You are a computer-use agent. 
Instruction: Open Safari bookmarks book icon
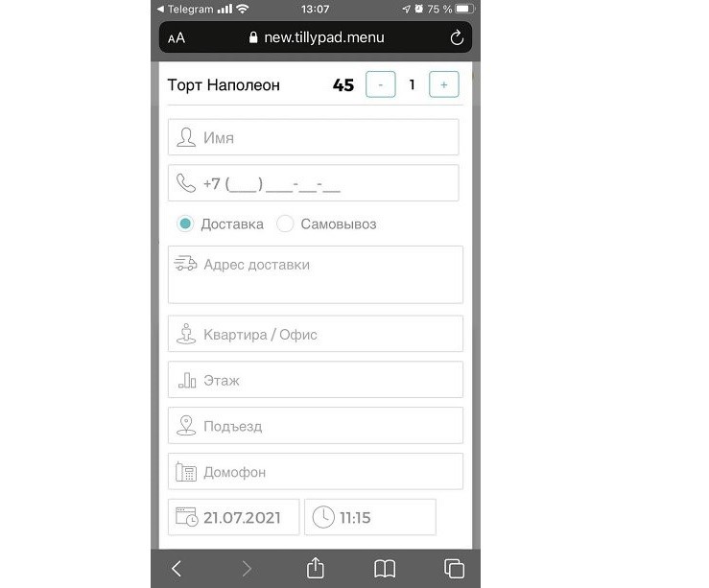tap(385, 569)
